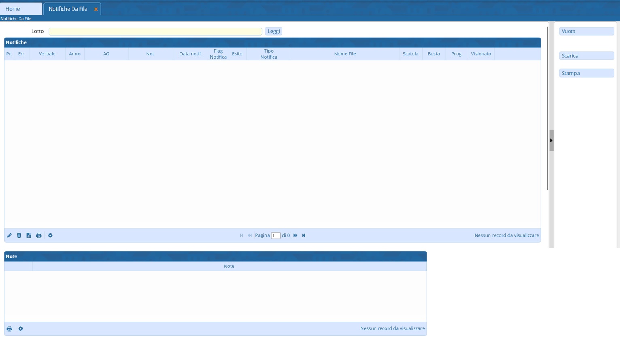Image resolution: width=620 pixels, height=364 pixels.
Task: Open Notifiche grid settings gear icon
Action: (x=50, y=235)
